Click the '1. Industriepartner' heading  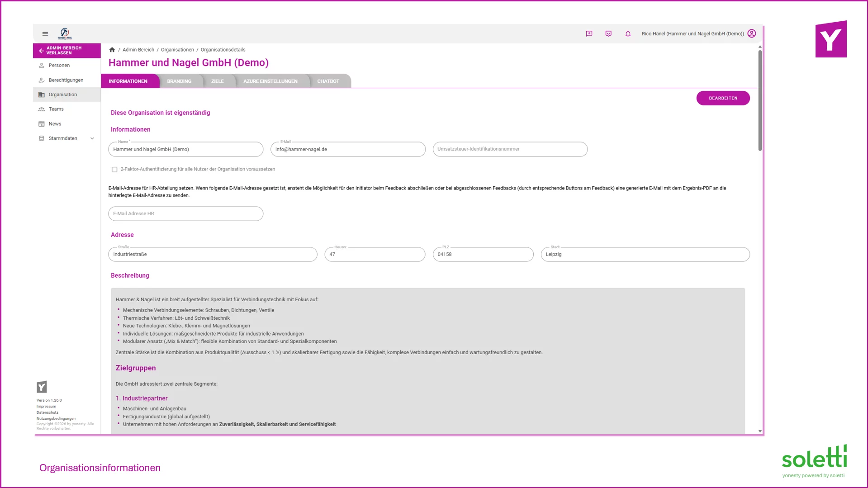(142, 398)
